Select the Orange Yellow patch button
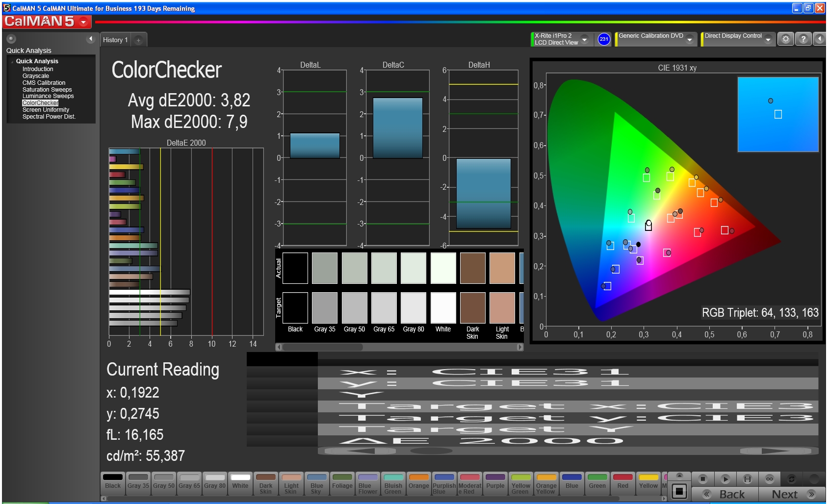The image size is (828, 504). 546,483
